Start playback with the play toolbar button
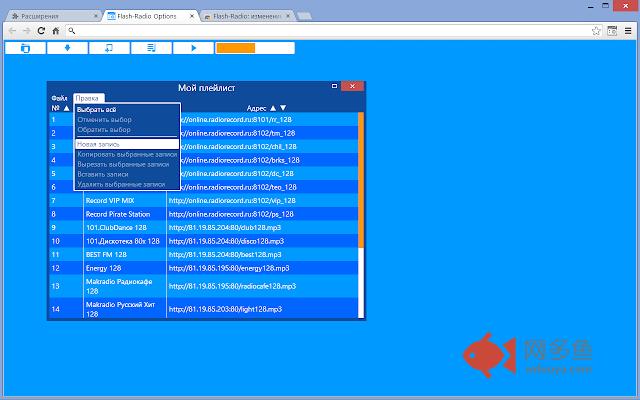The height and width of the screenshot is (400, 640). click(193, 48)
